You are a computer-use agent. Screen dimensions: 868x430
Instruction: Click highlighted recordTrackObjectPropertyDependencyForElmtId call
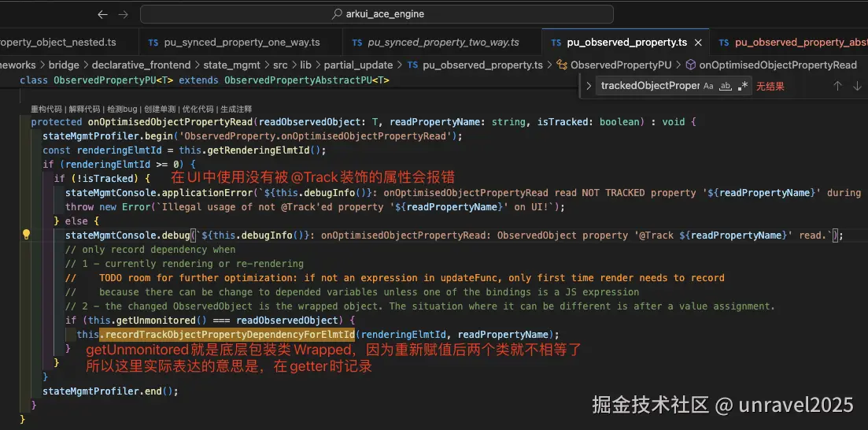click(x=227, y=335)
